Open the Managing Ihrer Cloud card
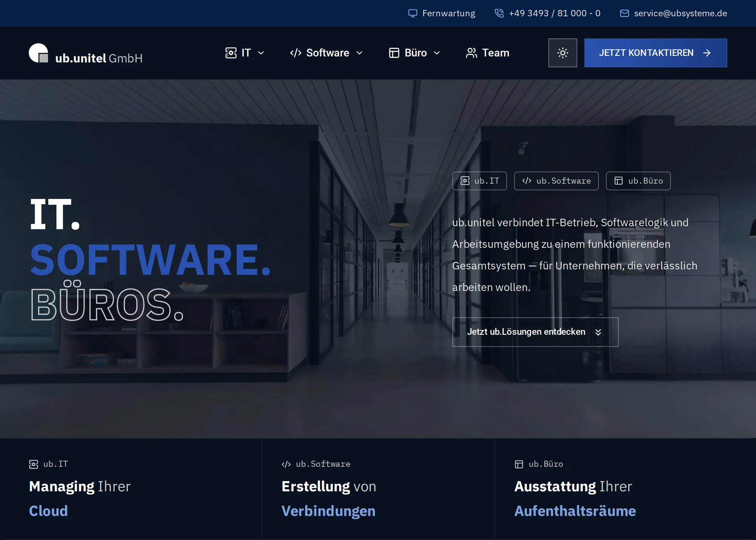756x540 pixels. (131, 489)
